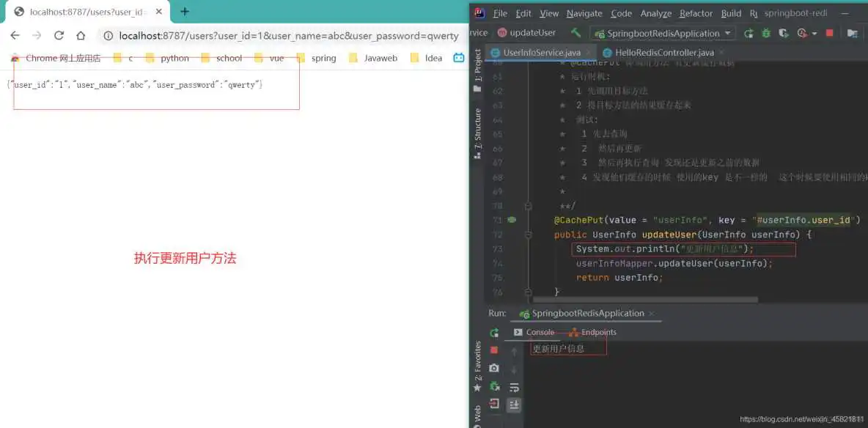Close the run session with the exit icon
The height and width of the screenshot is (428, 868).
493,404
